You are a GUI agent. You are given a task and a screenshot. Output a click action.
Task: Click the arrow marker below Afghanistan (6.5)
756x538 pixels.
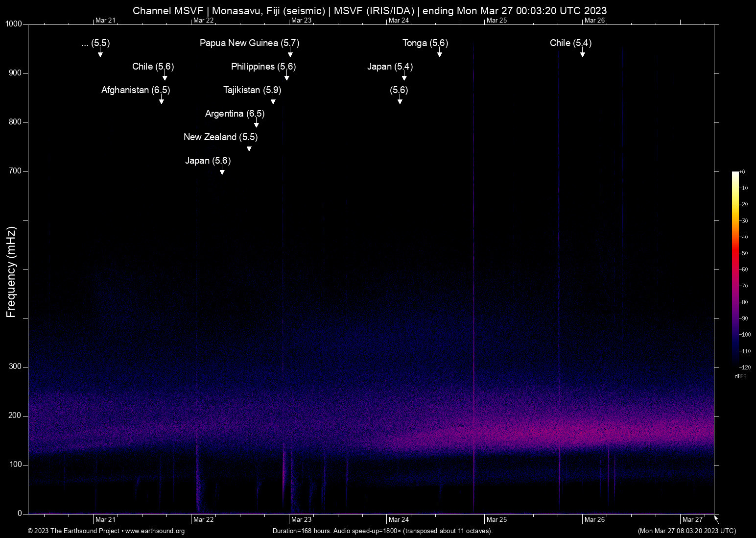pyautogui.click(x=161, y=100)
